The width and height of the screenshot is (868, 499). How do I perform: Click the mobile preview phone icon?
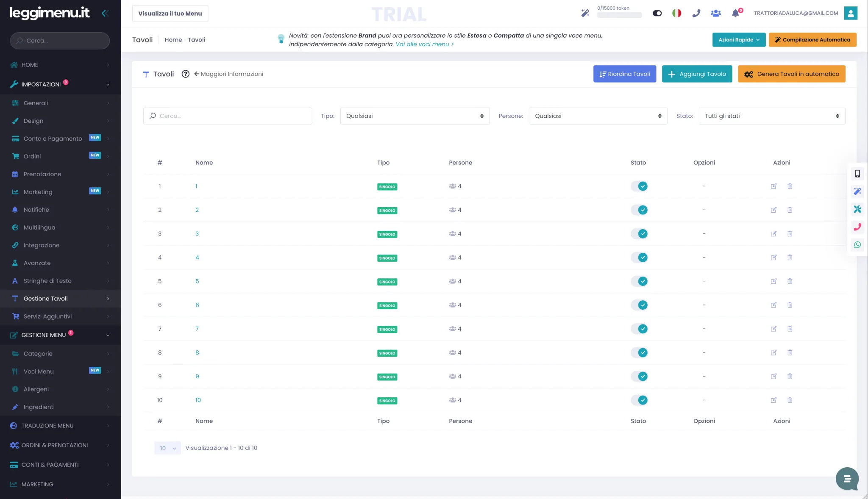coord(857,174)
